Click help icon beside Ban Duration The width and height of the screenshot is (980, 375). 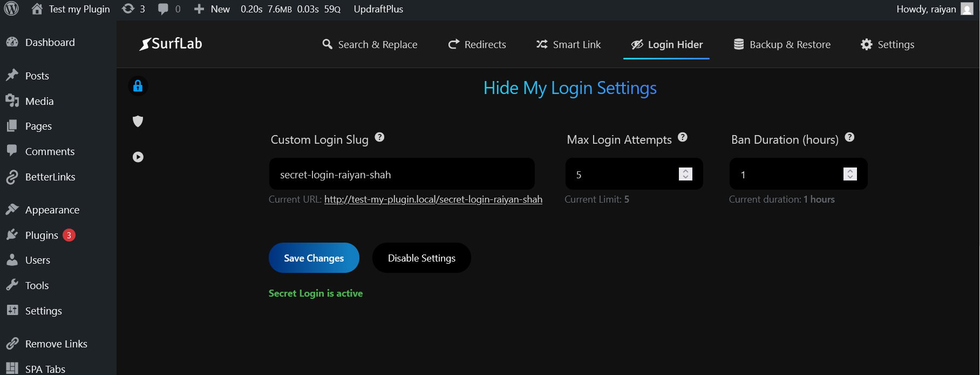click(849, 137)
